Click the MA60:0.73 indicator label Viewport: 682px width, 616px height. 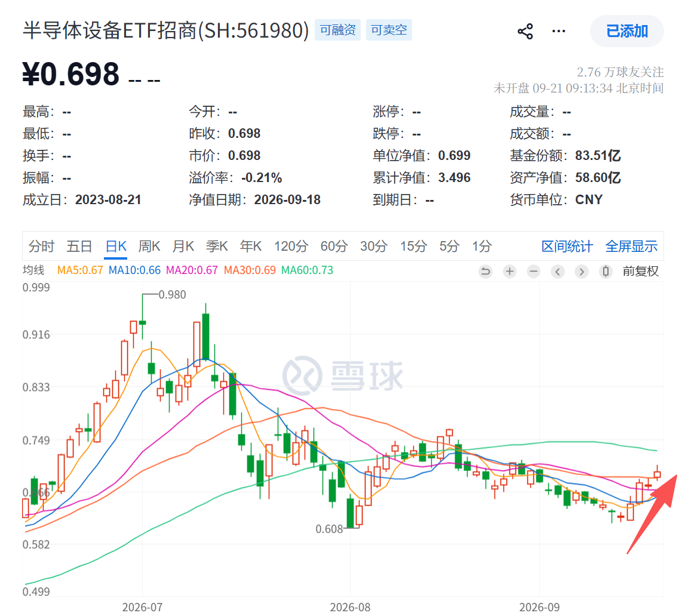coord(307,270)
